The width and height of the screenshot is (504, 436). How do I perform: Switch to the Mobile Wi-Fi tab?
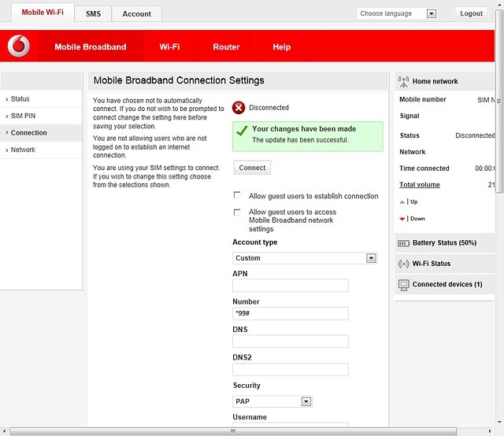[43, 13]
